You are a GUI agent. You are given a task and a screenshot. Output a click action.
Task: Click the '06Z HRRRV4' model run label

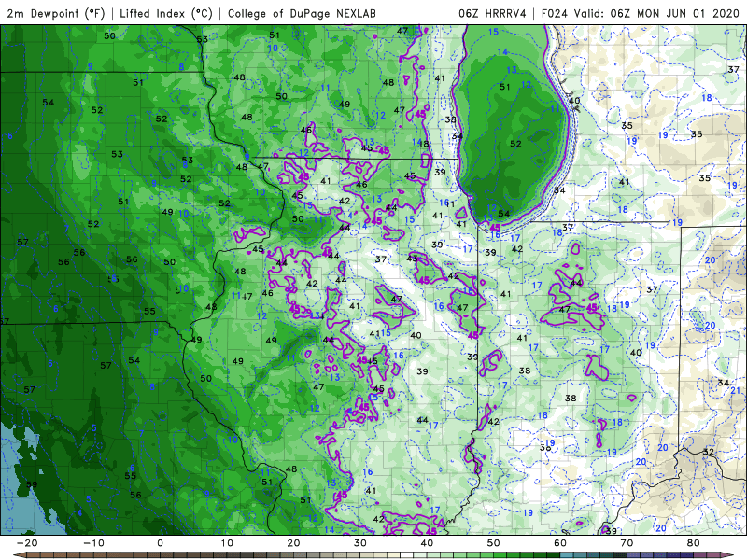(x=492, y=13)
